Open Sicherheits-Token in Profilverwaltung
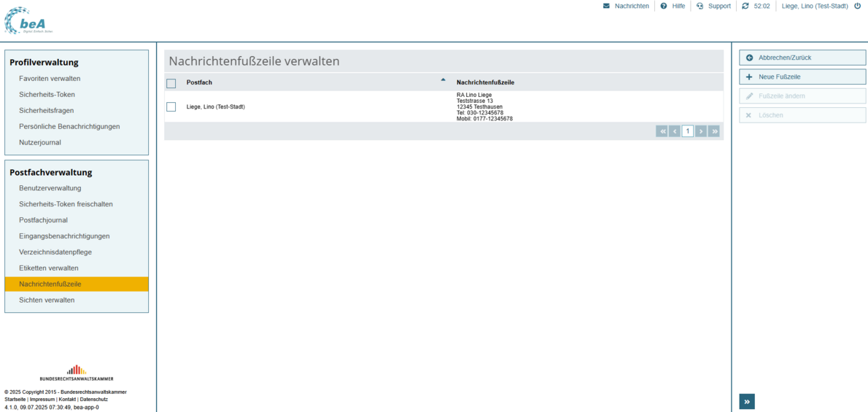Viewport: 868px width, 412px height. tap(47, 95)
